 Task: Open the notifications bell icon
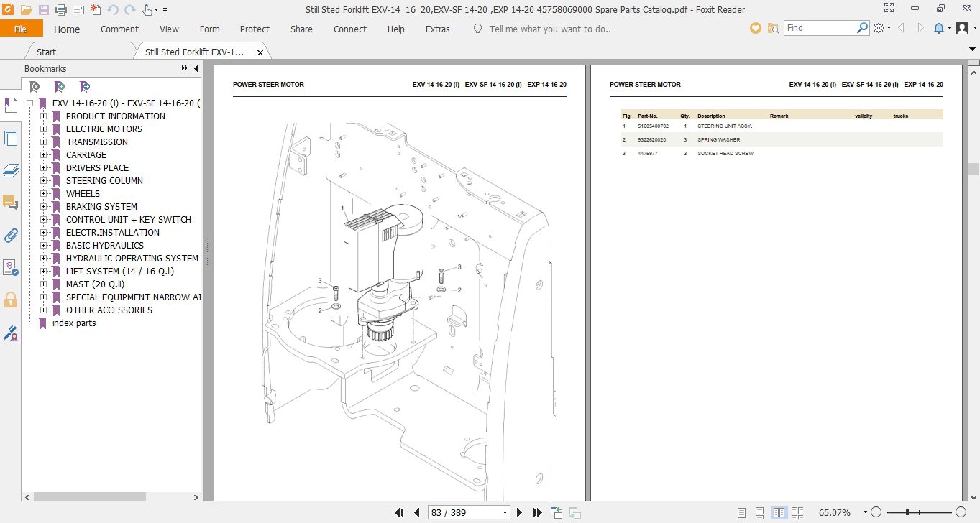(x=940, y=28)
